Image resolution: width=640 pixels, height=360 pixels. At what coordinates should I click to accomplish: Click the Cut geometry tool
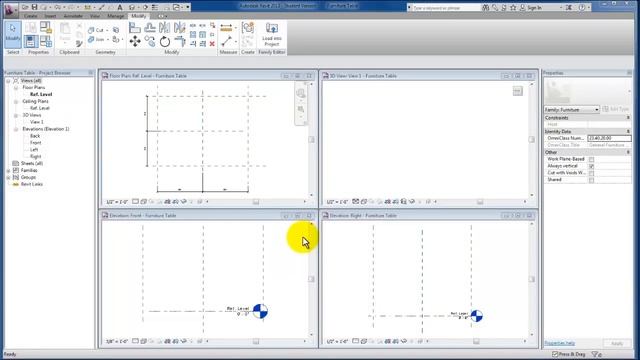coord(95,30)
